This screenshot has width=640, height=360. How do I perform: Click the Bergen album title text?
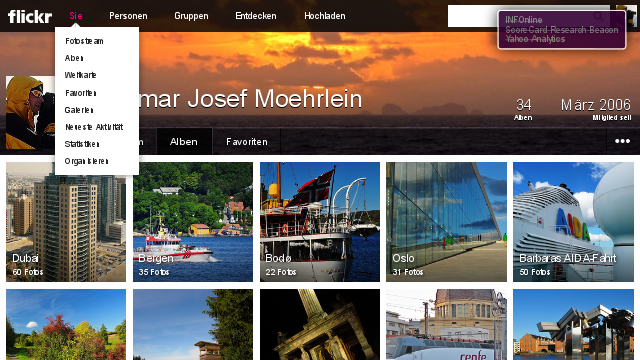[156, 258]
